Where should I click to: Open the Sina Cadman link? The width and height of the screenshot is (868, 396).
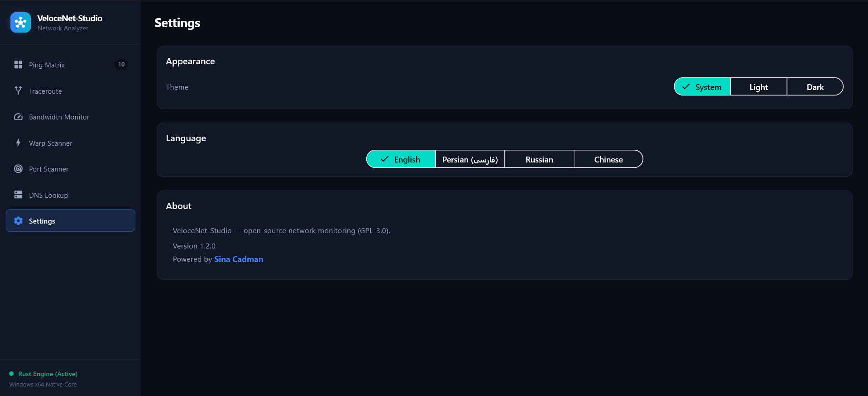click(239, 259)
